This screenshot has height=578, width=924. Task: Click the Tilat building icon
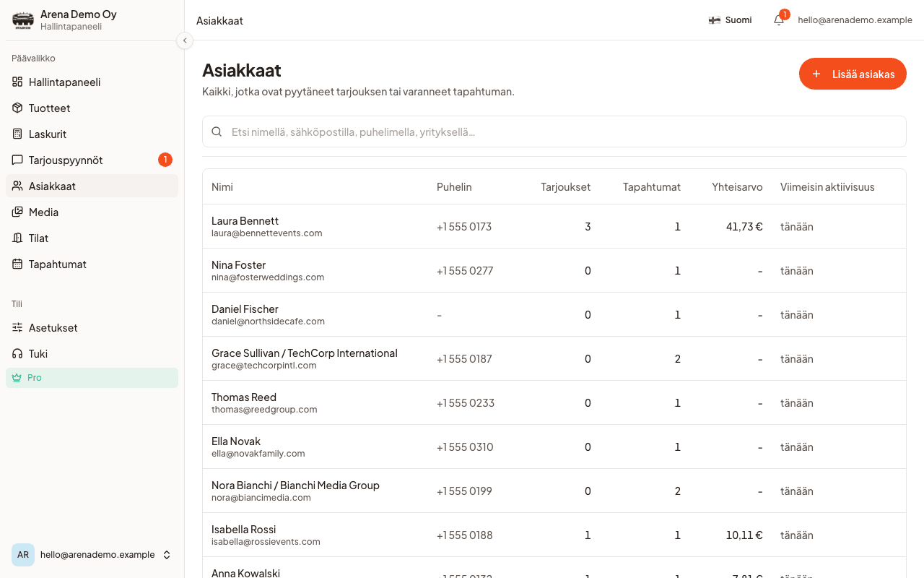[17, 238]
